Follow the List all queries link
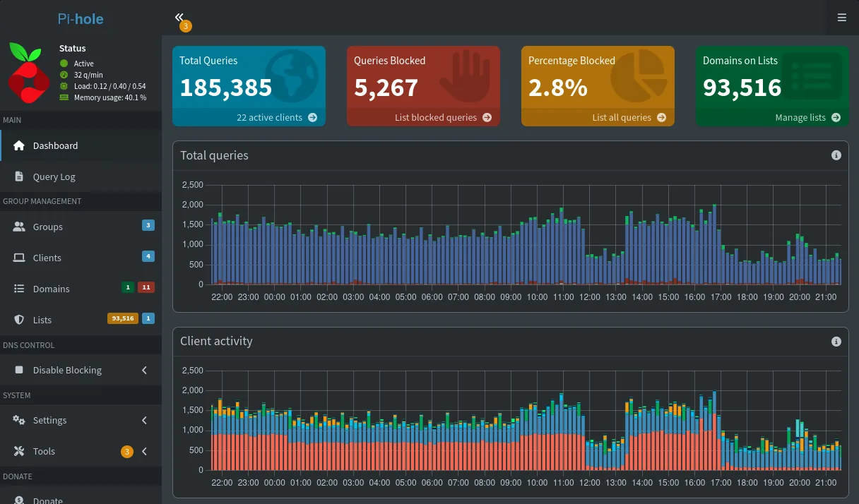859x504 pixels. [x=598, y=118]
